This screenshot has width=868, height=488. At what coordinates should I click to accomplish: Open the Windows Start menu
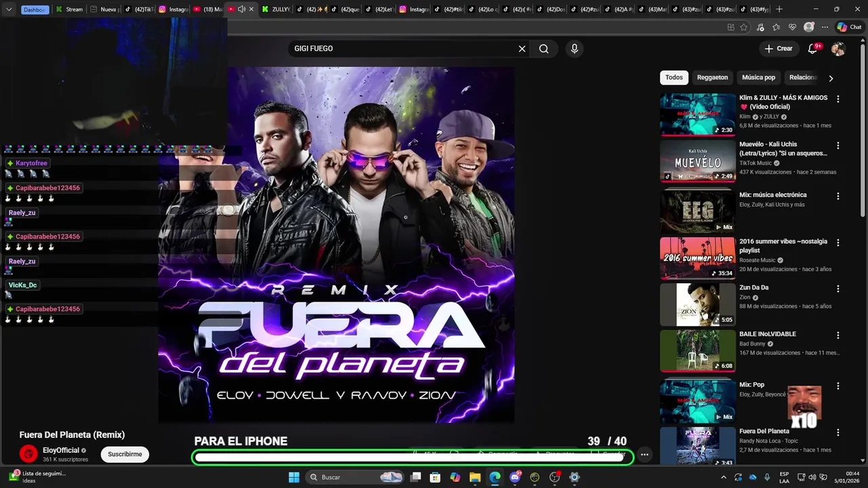coord(294,477)
